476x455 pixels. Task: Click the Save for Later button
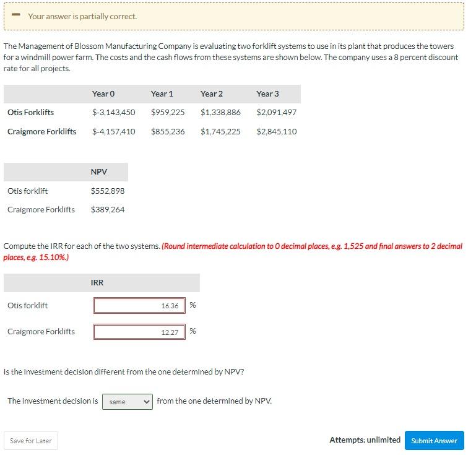click(31, 440)
